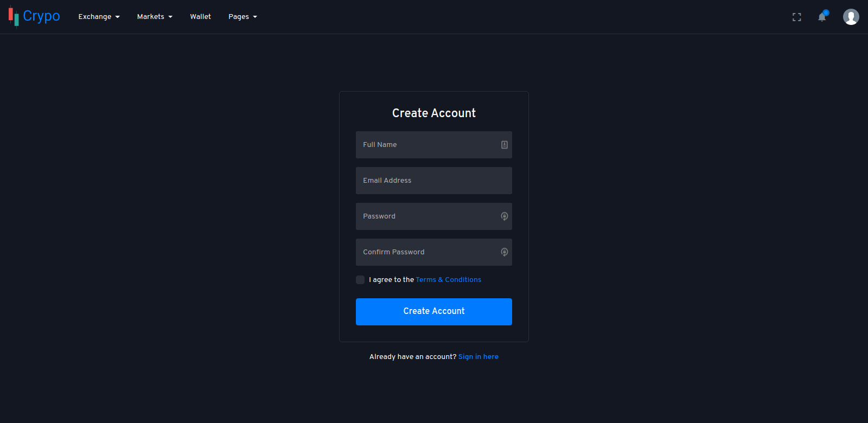Expand the Exchange dropdown menu
The width and height of the screenshot is (868, 423).
[99, 17]
